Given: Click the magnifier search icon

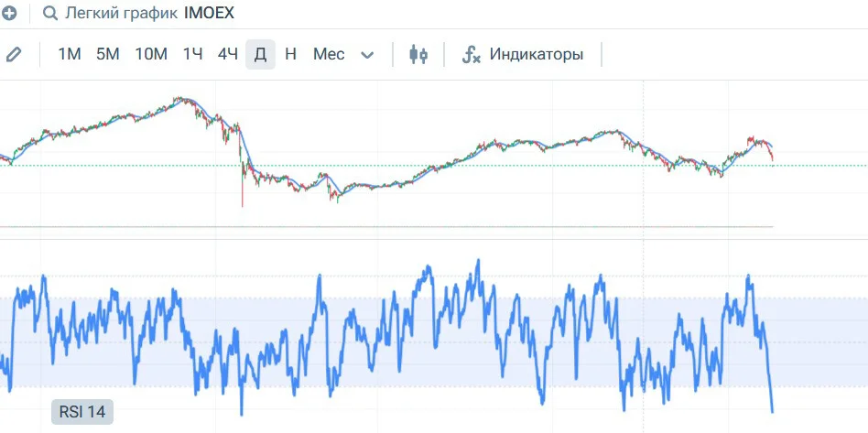Looking at the screenshot, I should pos(50,14).
